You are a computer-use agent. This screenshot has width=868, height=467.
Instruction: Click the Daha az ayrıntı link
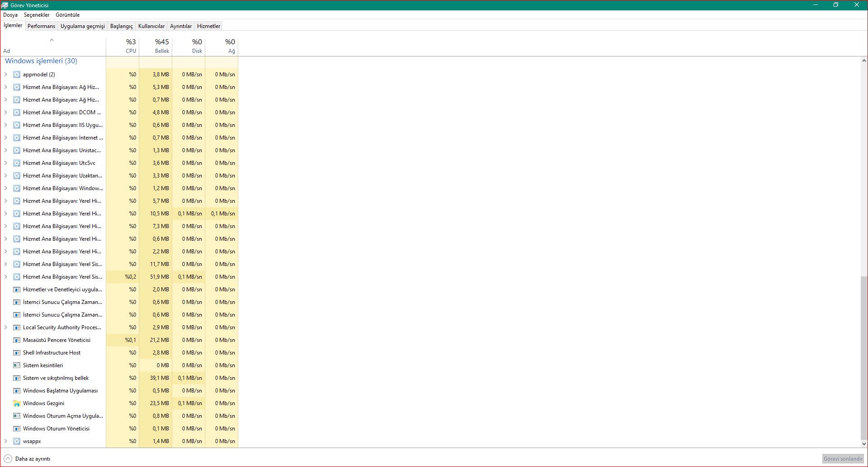point(33,459)
